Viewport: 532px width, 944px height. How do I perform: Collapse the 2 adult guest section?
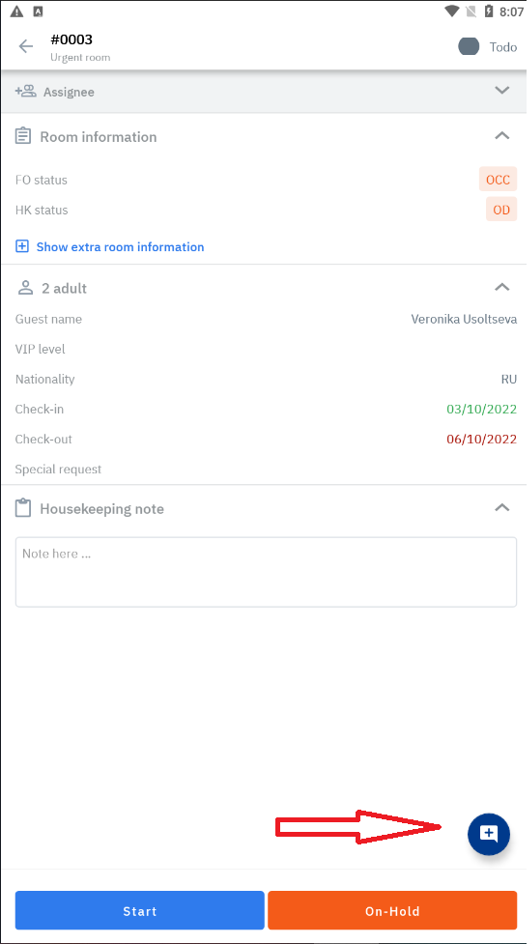[x=502, y=287]
